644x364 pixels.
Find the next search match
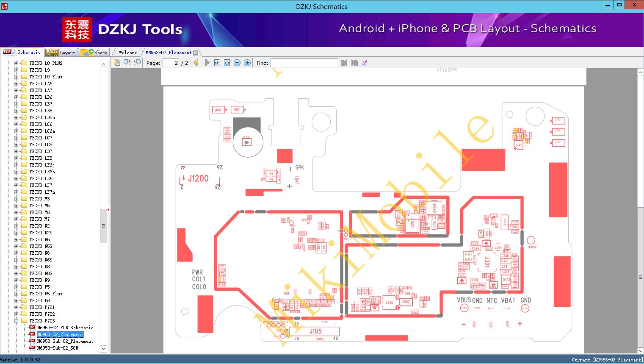click(x=354, y=63)
